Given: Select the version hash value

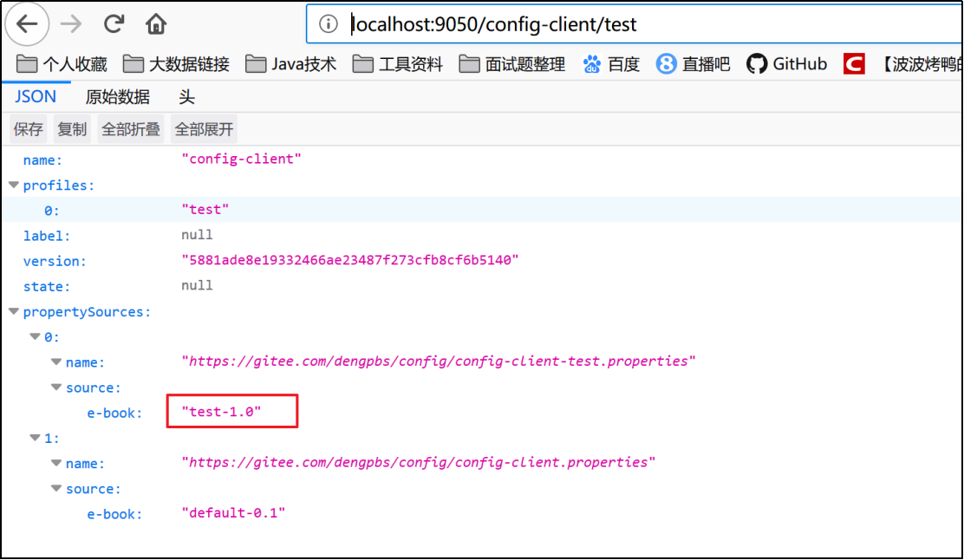Looking at the screenshot, I should (x=350, y=260).
